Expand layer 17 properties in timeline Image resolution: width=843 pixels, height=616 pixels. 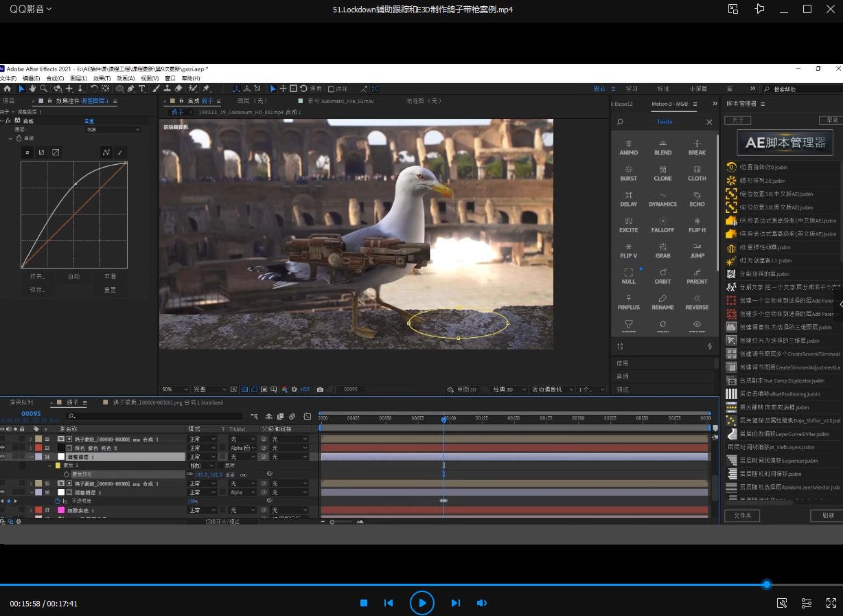tap(31, 510)
